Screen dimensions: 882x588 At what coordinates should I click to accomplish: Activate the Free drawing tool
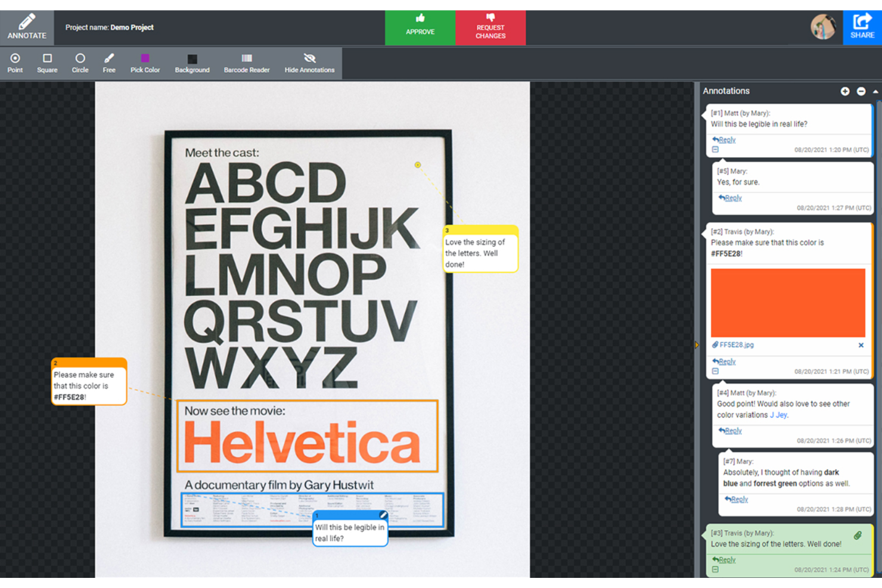109,63
